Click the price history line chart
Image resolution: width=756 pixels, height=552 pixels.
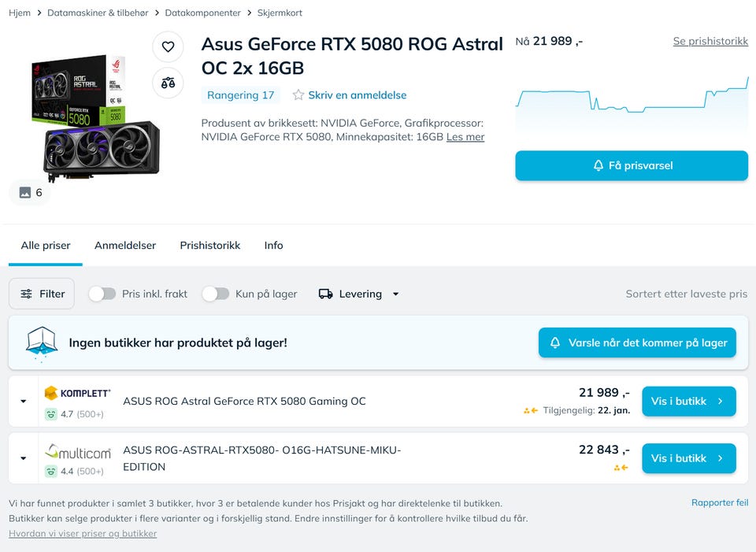coord(632,102)
